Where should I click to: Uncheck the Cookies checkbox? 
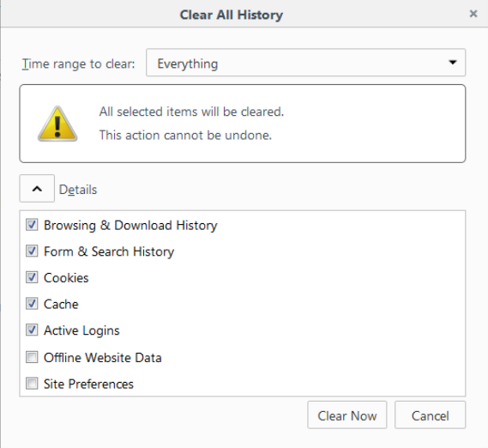[x=32, y=277]
